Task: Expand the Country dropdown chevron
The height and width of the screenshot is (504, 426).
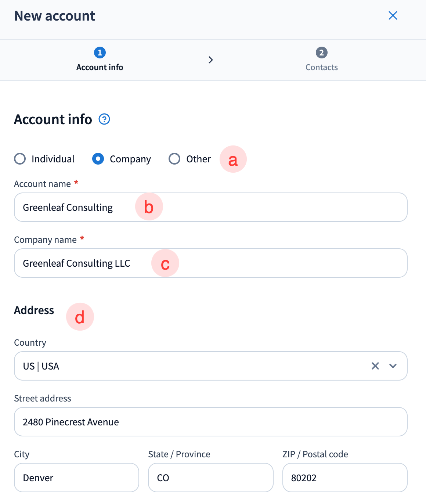Action: click(x=393, y=366)
